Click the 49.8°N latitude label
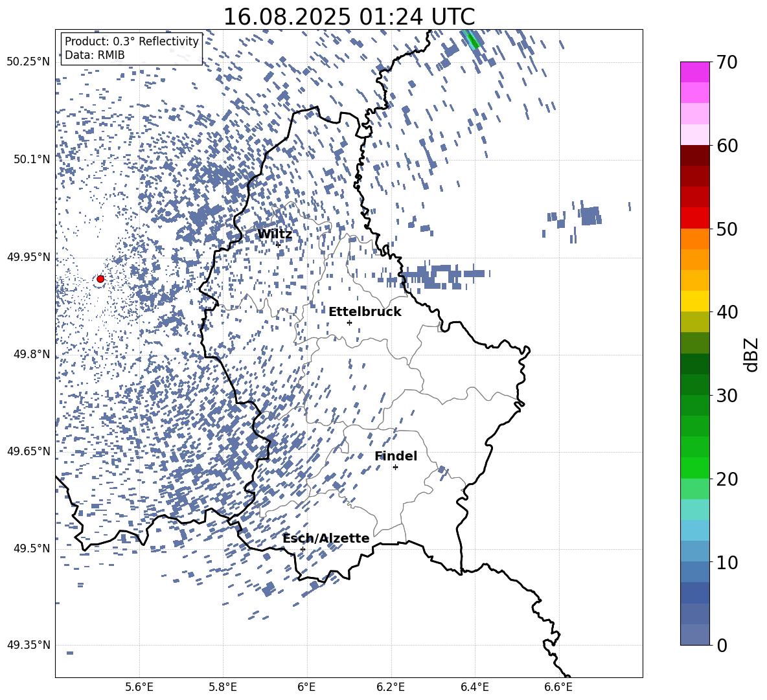 [x=32, y=354]
